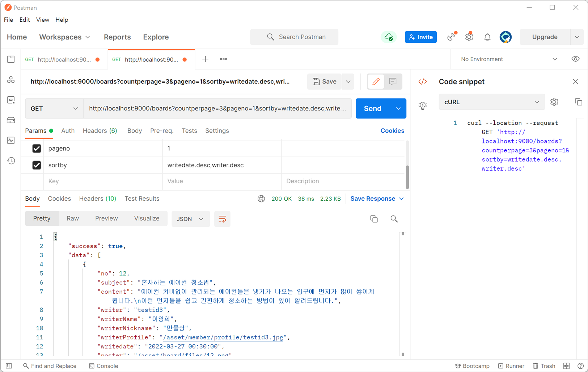Open the Console
This screenshot has width=588, height=372.
click(x=103, y=366)
